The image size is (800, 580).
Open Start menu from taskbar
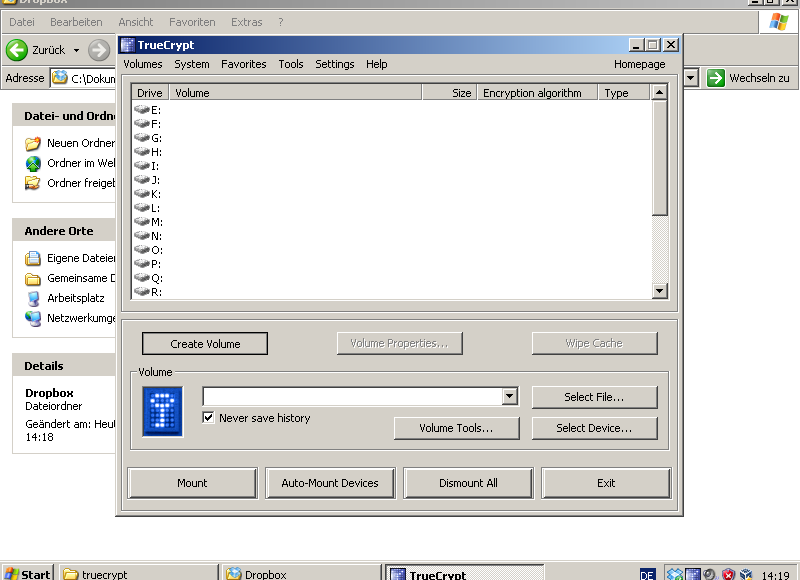[27, 573]
